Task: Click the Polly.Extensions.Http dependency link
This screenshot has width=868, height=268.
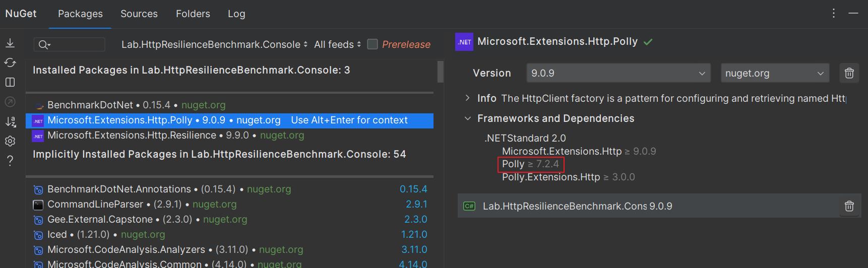Action: pyautogui.click(x=551, y=177)
